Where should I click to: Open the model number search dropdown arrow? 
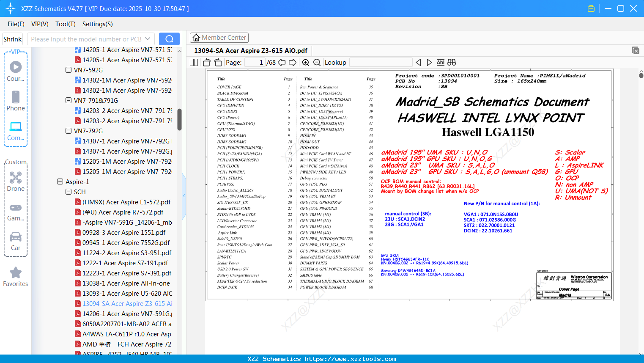tap(148, 39)
